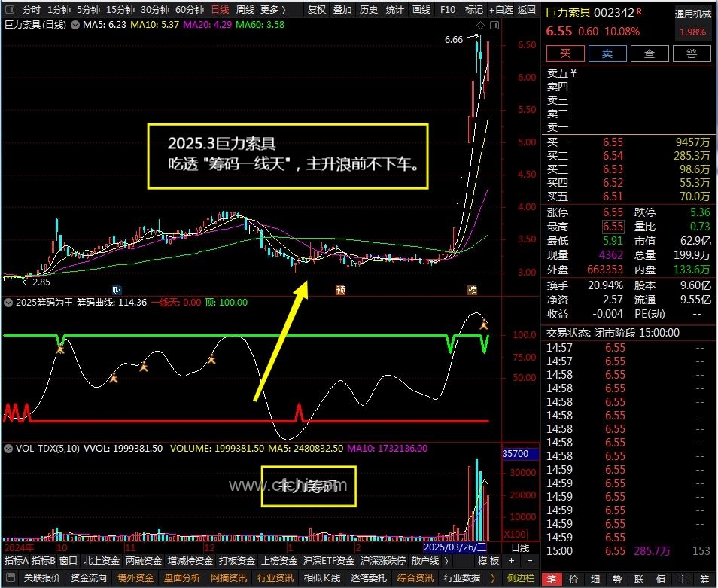This screenshot has width=718, height=588.
Task: Open the 境外资金 tab
Action: pos(135,578)
